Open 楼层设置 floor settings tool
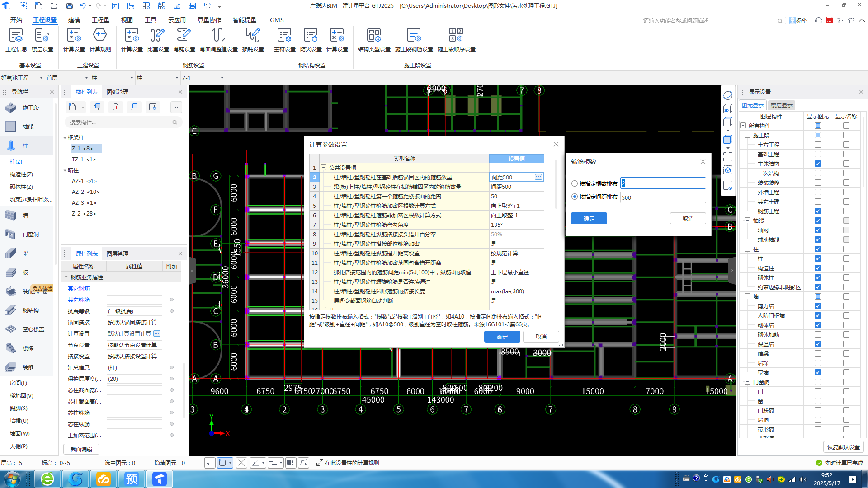This screenshot has height=488, width=868. [x=42, y=40]
